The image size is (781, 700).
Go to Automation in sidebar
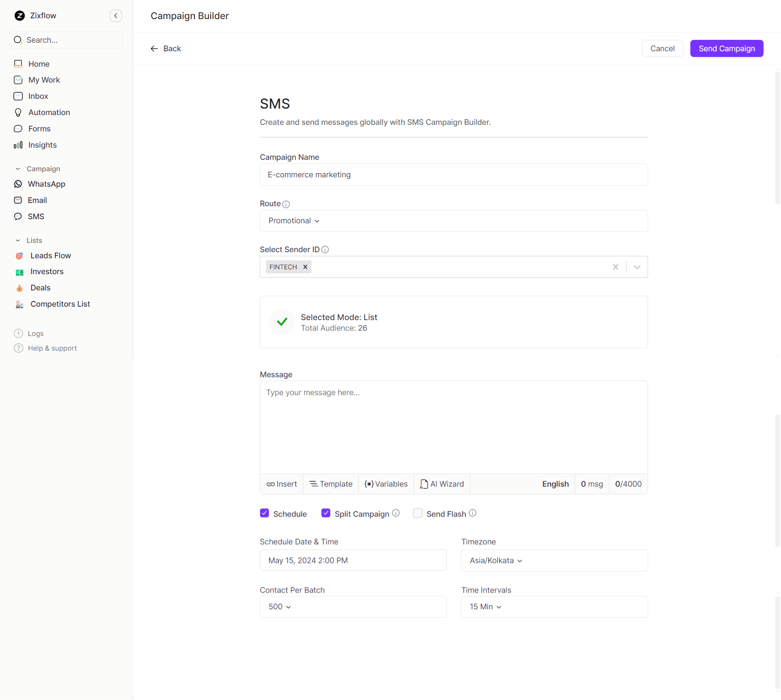point(49,113)
